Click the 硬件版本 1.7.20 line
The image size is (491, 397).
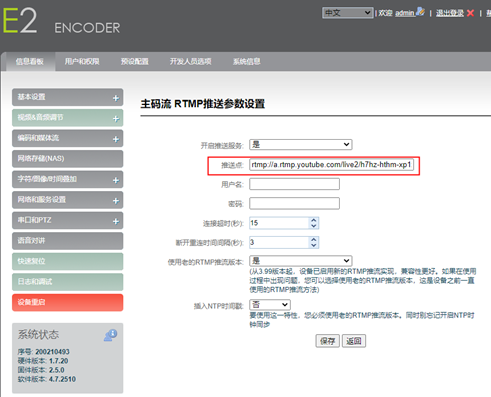(x=43, y=361)
